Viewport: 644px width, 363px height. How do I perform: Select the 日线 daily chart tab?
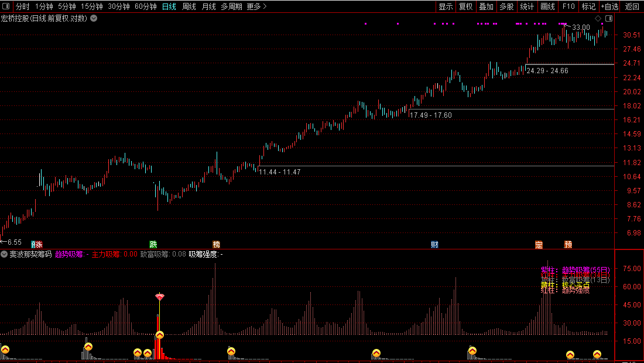tap(169, 6)
